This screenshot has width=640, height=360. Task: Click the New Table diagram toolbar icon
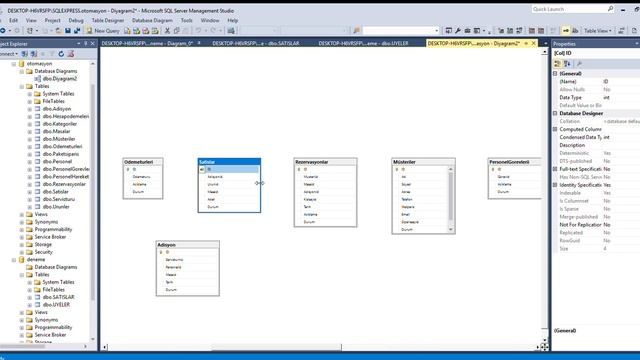click(x=501, y=31)
